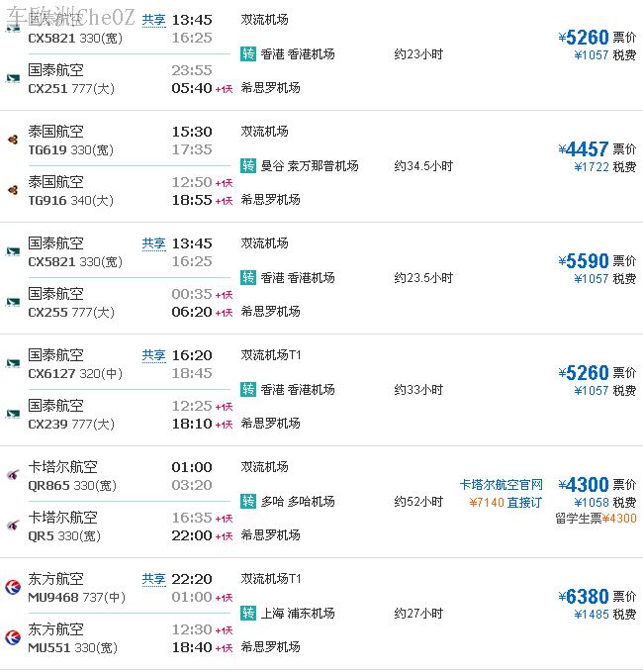Click the Qatar Airways logo beside QR865
Screen dimensions: 643x672
point(13,475)
